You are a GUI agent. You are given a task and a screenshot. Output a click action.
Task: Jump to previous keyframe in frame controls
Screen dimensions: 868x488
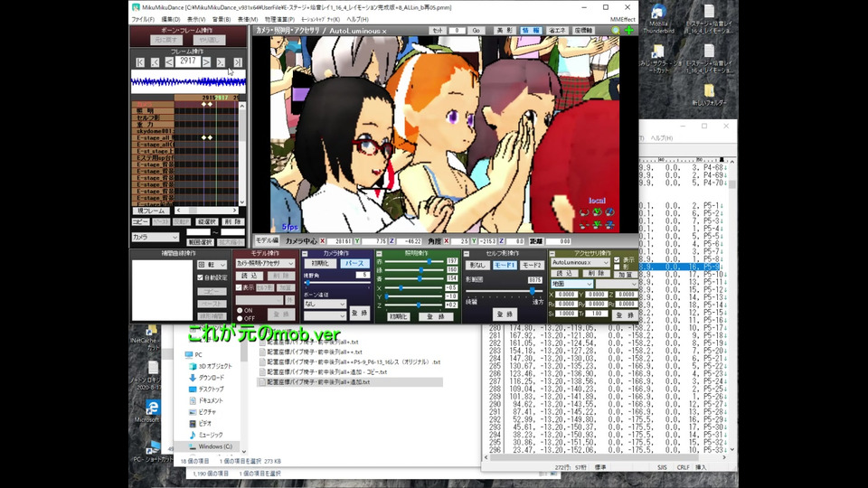coord(155,62)
